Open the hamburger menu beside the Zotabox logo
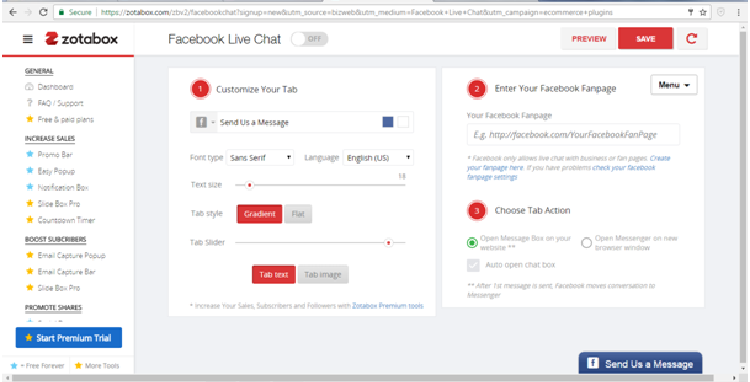The height and width of the screenshot is (382, 750). pos(28,39)
